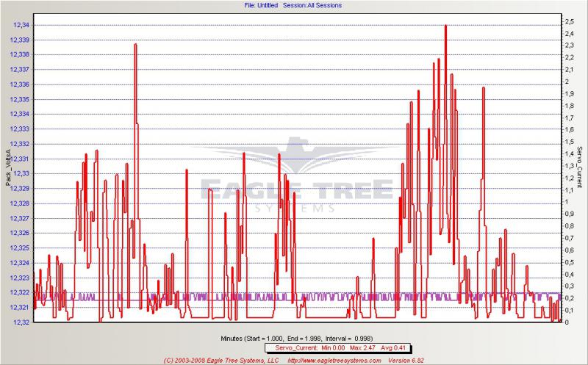The image size is (588, 365).
Task: Click the 12,33 left axis tick label
Action: pyautogui.click(x=20, y=173)
